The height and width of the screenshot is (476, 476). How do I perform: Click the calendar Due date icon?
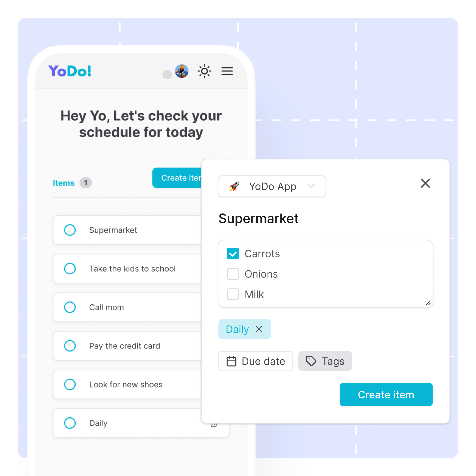point(231,361)
